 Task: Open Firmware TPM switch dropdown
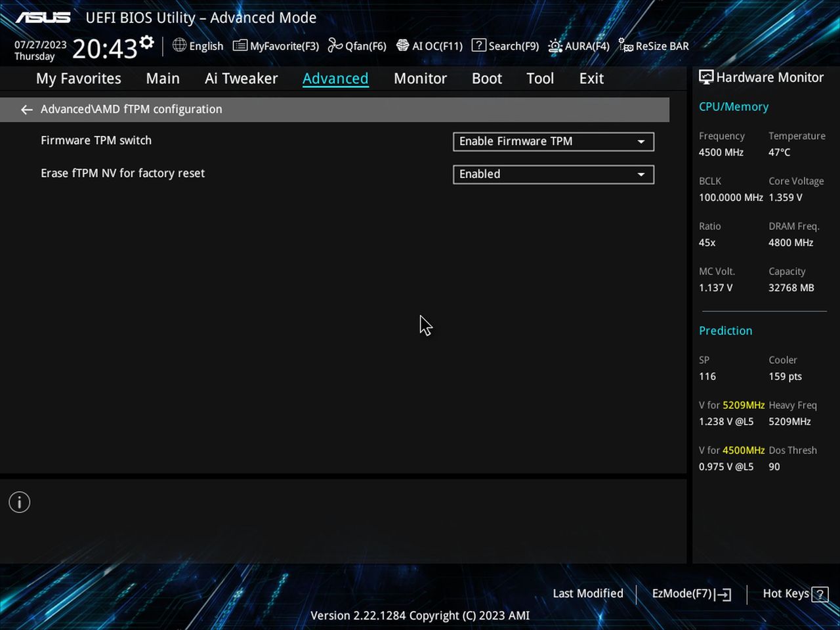(553, 142)
